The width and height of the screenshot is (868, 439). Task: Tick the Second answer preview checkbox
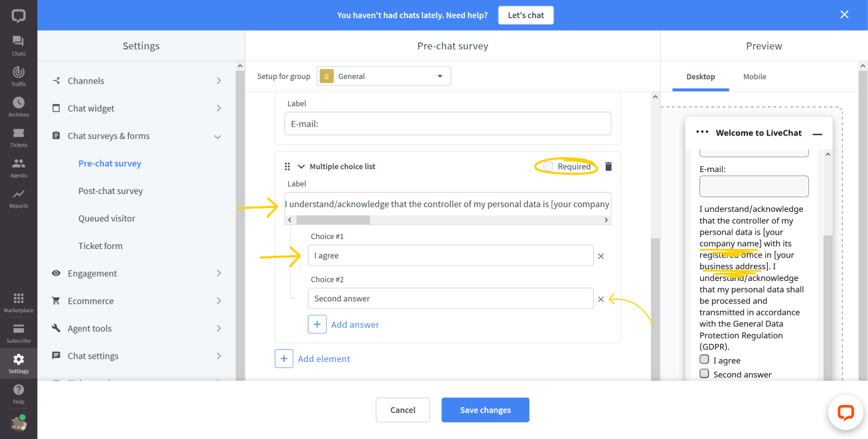(704, 373)
